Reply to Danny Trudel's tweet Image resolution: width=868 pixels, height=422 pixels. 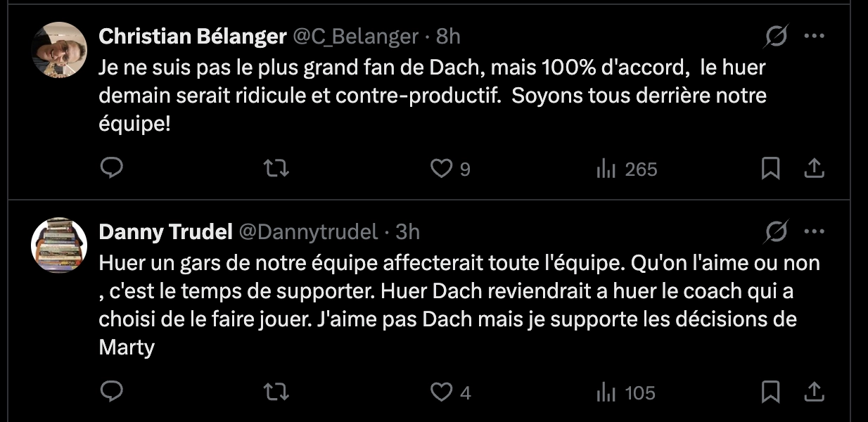point(112,392)
